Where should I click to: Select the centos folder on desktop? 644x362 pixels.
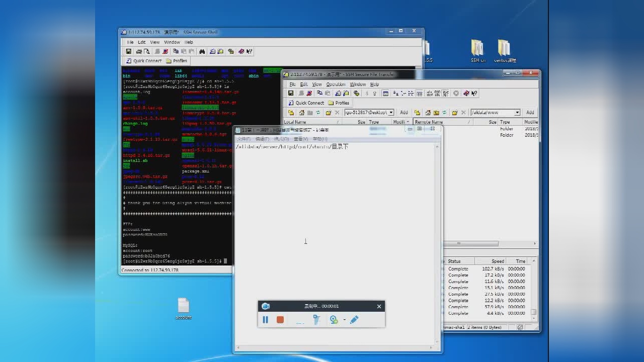tap(505, 51)
